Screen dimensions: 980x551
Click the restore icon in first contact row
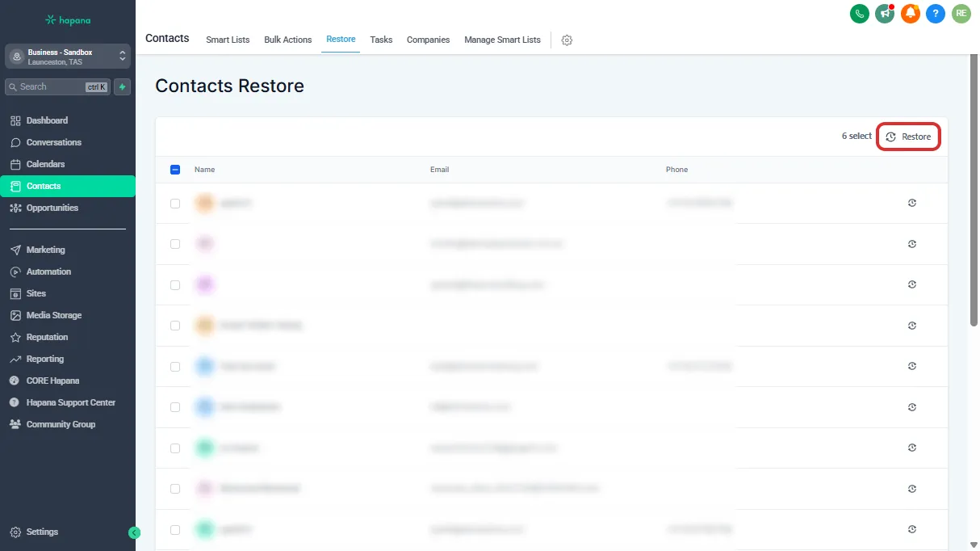pyautogui.click(x=912, y=204)
